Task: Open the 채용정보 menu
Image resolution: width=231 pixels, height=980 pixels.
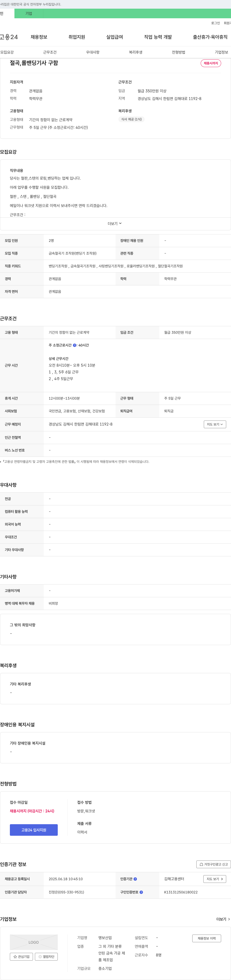Action: pos(39,37)
